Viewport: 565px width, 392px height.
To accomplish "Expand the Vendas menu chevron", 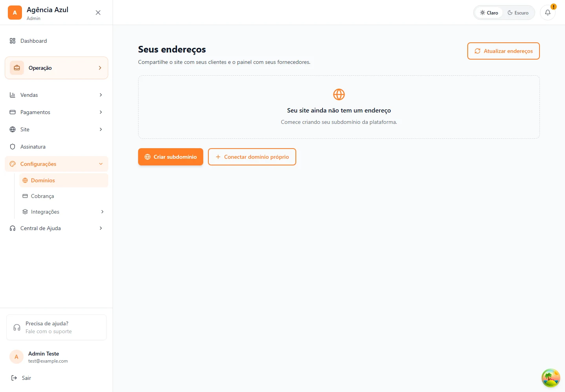I will click(101, 95).
